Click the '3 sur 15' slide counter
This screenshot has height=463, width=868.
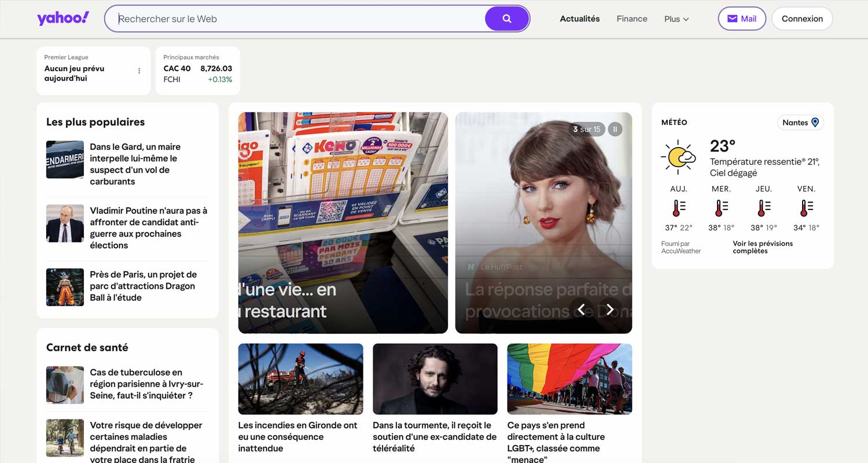click(x=587, y=129)
